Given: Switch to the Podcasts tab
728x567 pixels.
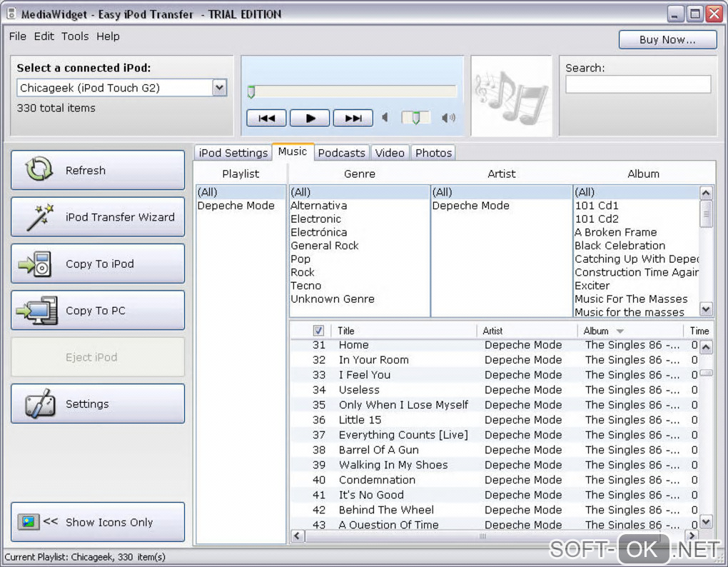Looking at the screenshot, I should click(x=341, y=153).
